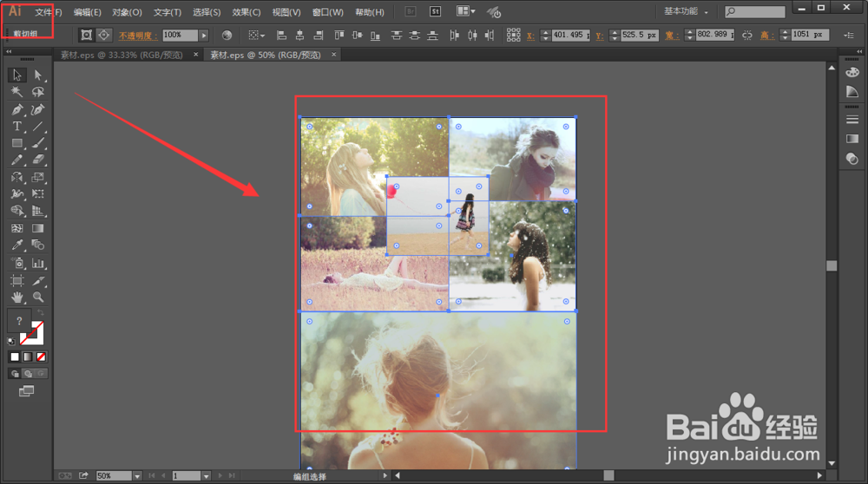
Task: Open the 窗口(W) menu
Action: (x=328, y=11)
